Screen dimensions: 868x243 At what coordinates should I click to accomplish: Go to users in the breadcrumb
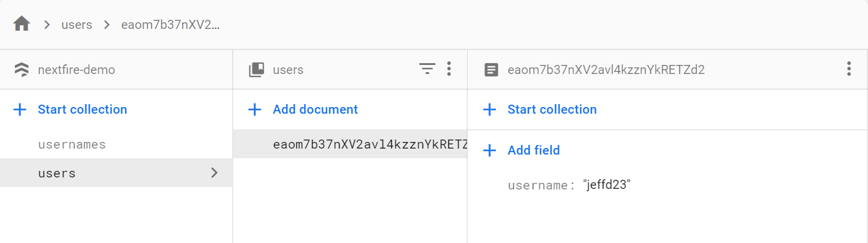[76, 25]
